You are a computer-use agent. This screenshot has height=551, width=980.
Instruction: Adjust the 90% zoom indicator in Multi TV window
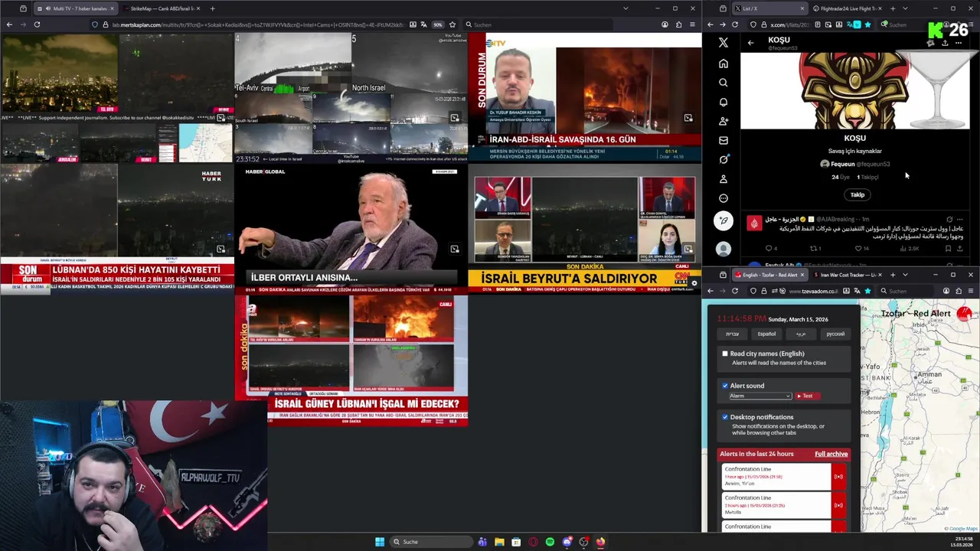(438, 24)
